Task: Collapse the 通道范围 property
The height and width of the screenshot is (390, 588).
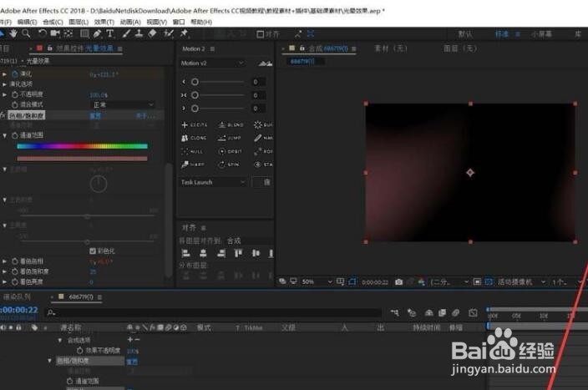Action: point(4,135)
